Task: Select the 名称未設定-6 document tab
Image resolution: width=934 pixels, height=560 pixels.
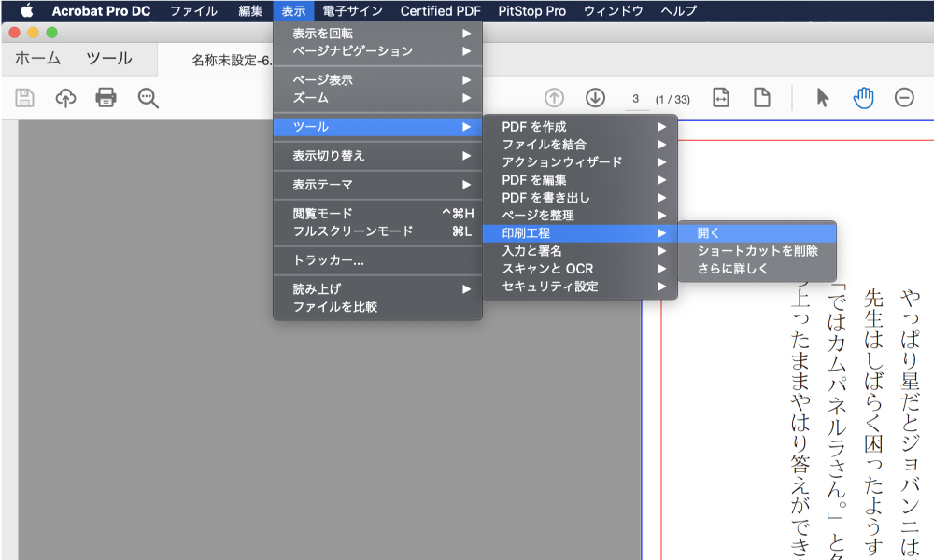Action: coord(232,60)
